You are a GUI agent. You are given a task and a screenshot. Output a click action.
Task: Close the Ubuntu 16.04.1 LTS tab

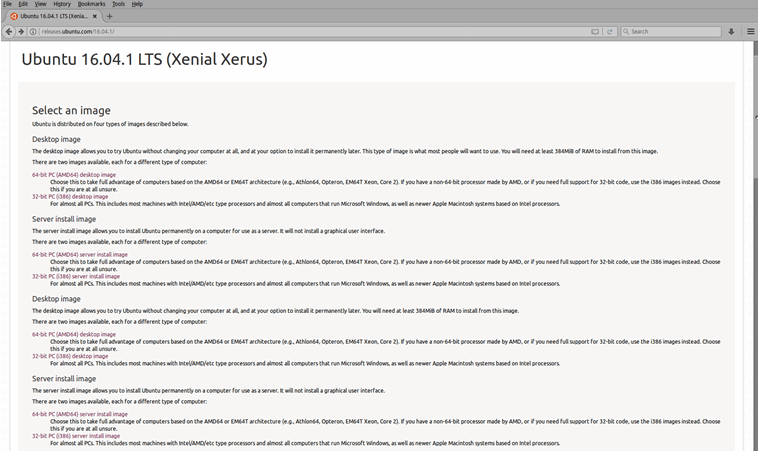[x=95, y=16]
